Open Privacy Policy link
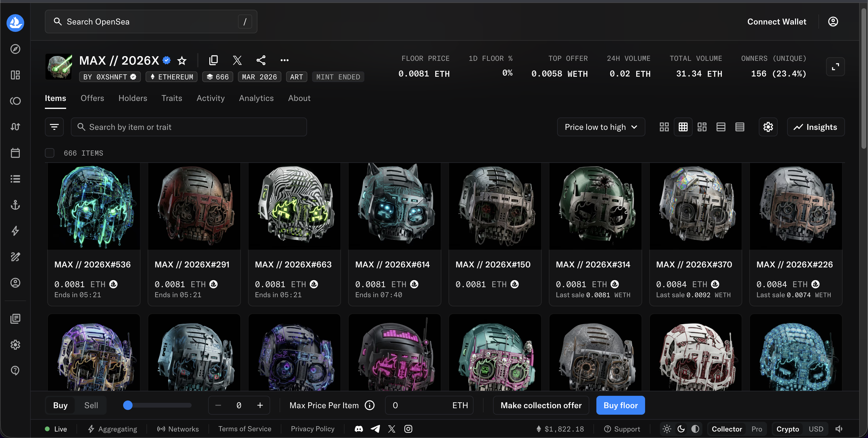 (313, 429)
